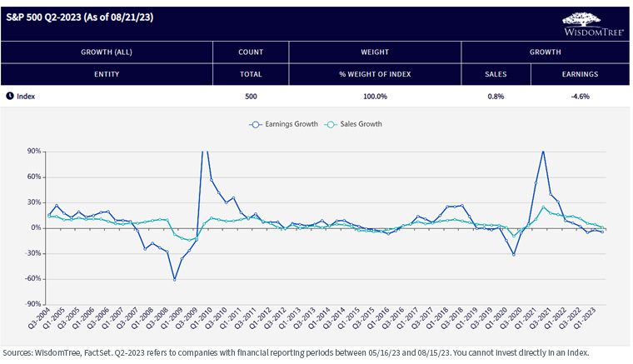Viewport: 633px width, 364px height.
Task: Click the GROWTH (ALL) header cell
Action: pos(107,52)
